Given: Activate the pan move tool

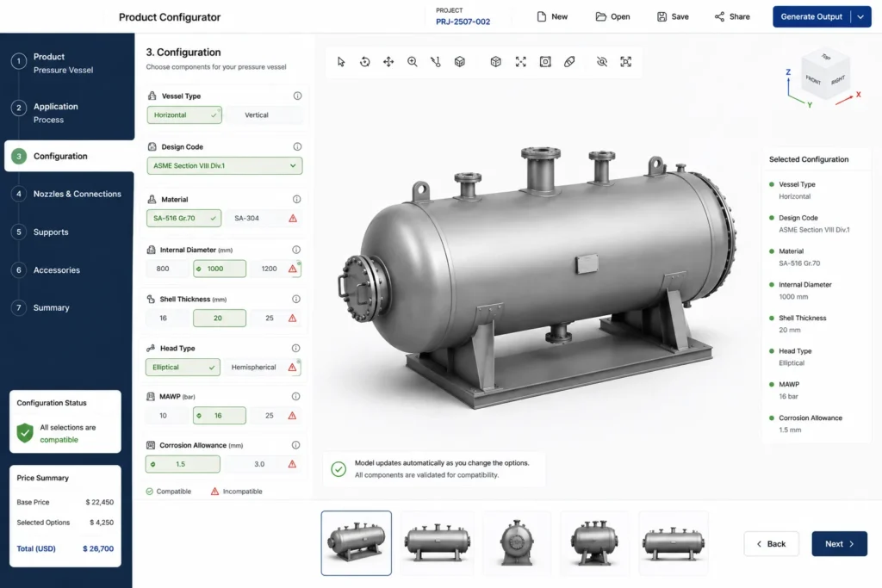Looking at the screenshot, I should [388, 62].
